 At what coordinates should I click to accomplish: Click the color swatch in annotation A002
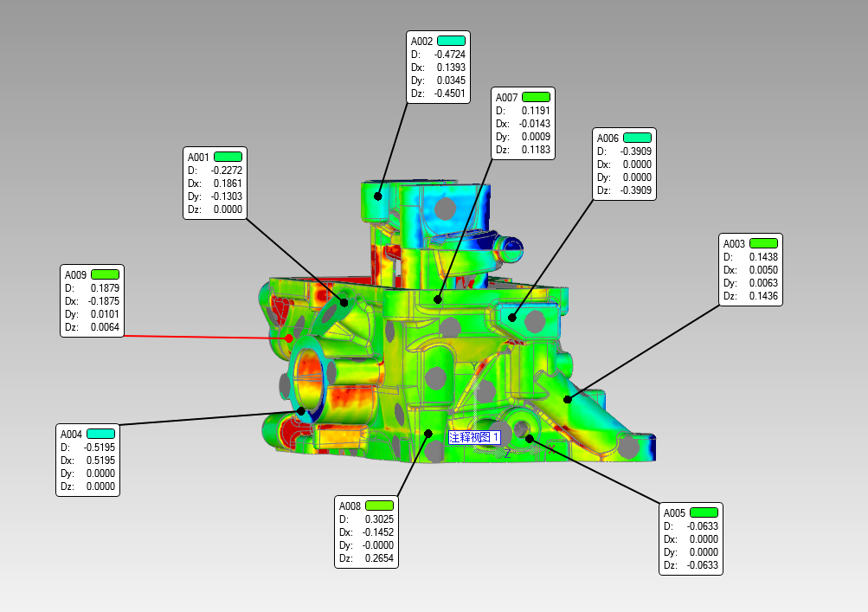click(x=451, y=41)
